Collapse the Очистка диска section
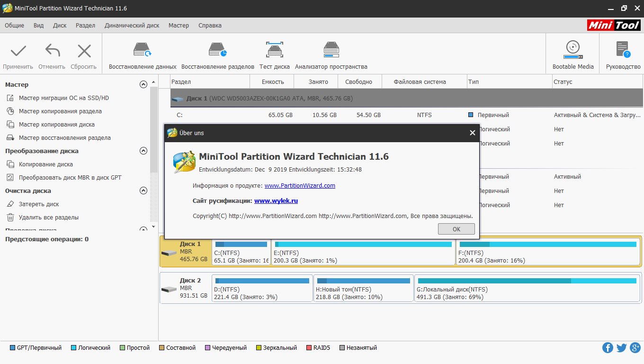 [143, 191]
